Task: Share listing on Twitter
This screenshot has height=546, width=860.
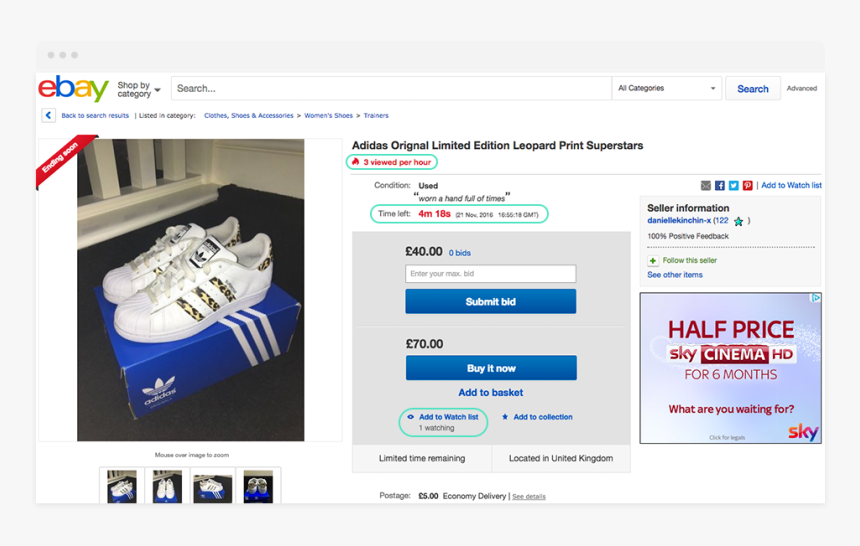Action: click(733, 186)
